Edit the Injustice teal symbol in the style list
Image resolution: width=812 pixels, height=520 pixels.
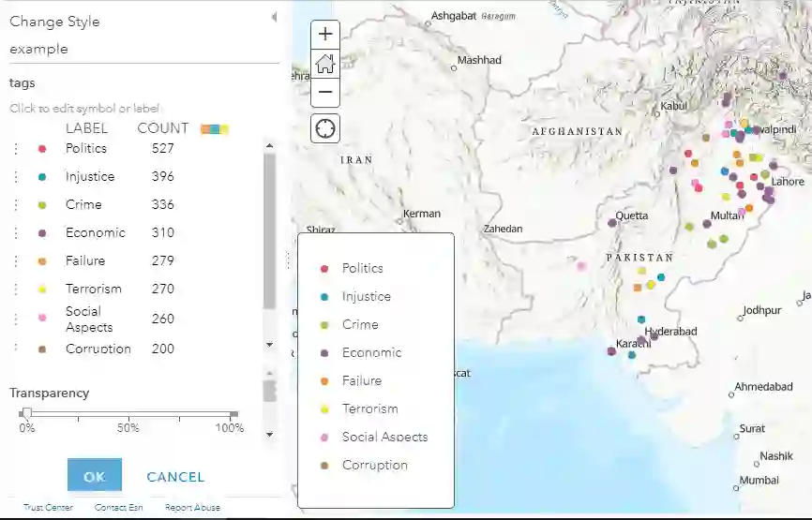click(42, 177)
